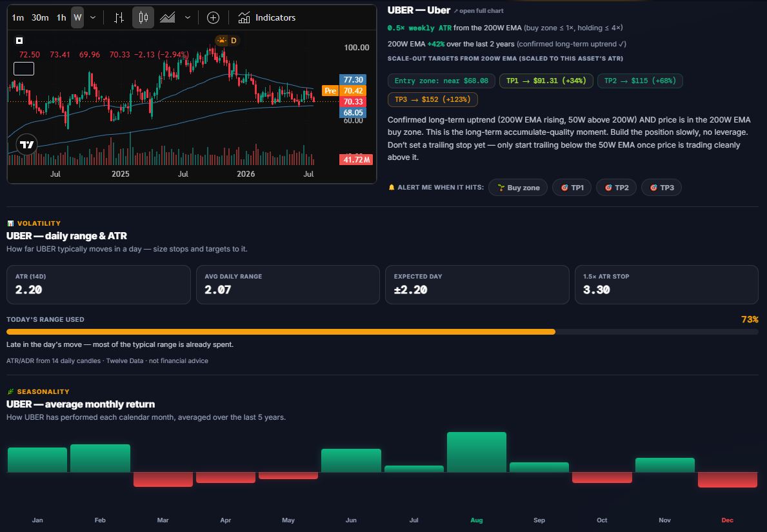Open the Indicators menu
This screenshot has height=532, width=767.
[266, 17]
